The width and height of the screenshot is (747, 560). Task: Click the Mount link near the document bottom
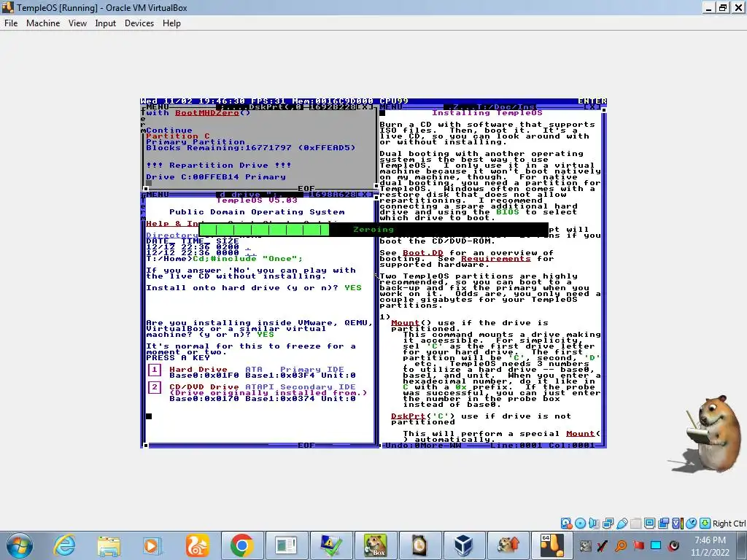pos(581,434)
